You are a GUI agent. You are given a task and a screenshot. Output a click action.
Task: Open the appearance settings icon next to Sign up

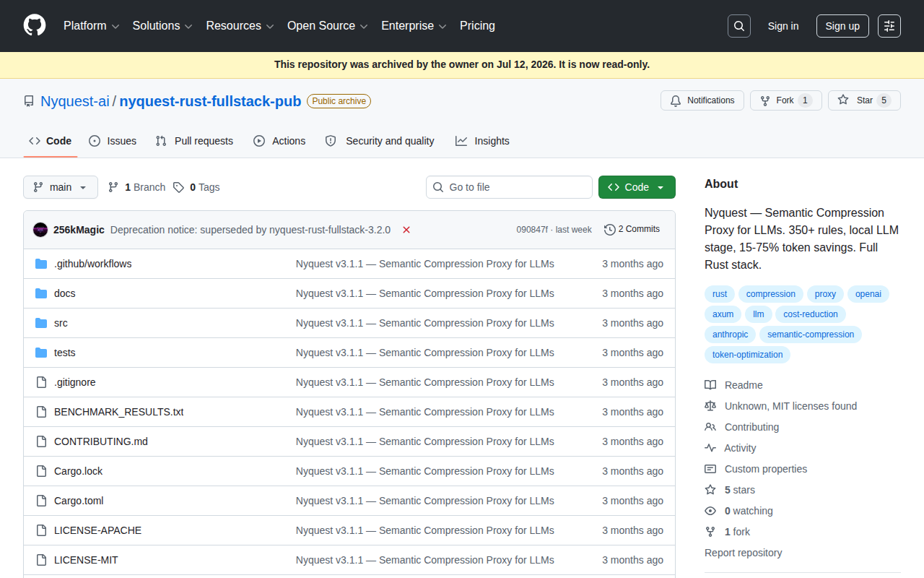(889, 26)
